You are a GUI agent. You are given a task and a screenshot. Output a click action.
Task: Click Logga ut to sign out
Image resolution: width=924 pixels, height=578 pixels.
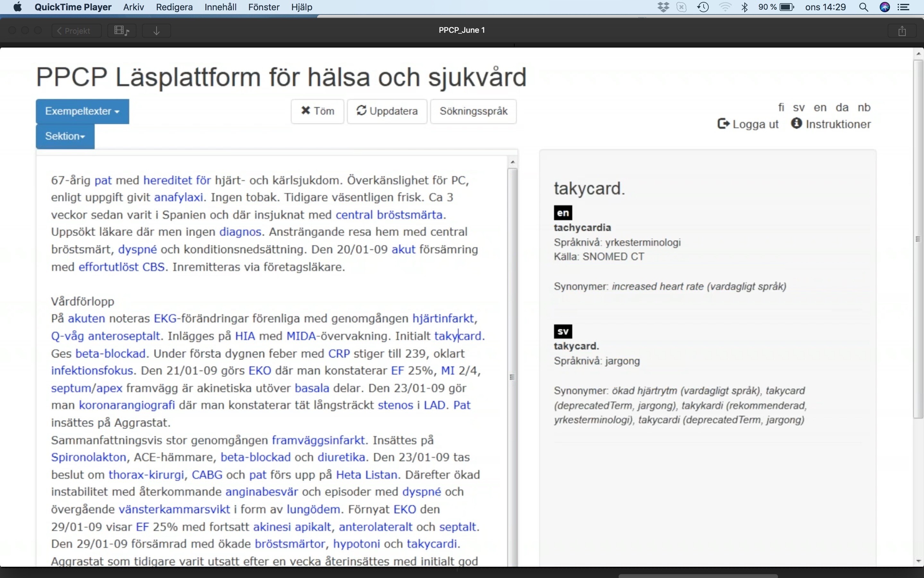pyautogui.click(x=748, y=124)
